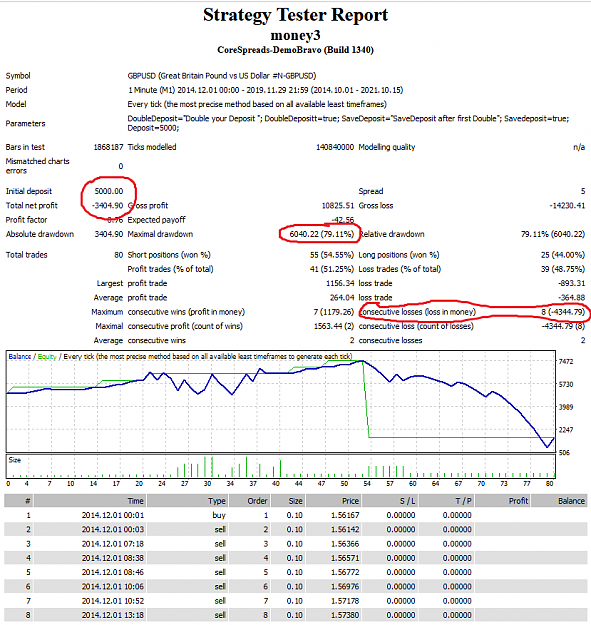Click price cell 1.56571

345,558
